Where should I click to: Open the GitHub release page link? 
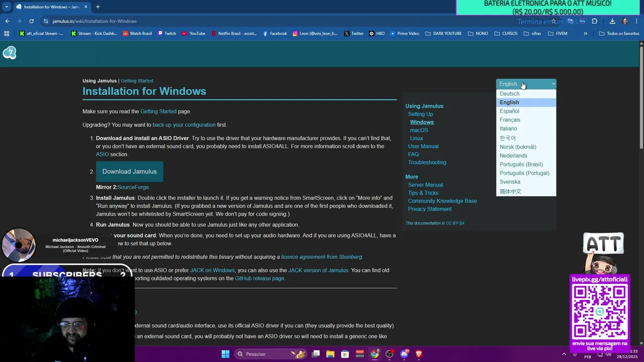(260, 279)
